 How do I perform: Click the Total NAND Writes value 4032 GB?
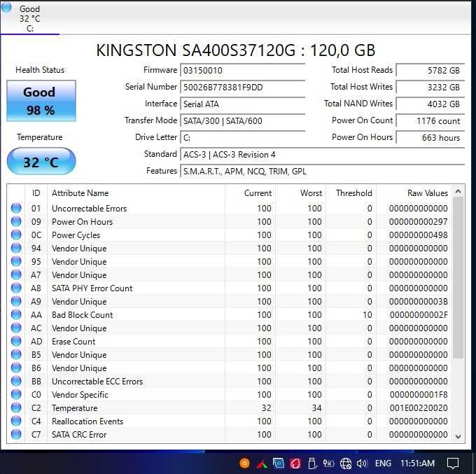[430, 104]
